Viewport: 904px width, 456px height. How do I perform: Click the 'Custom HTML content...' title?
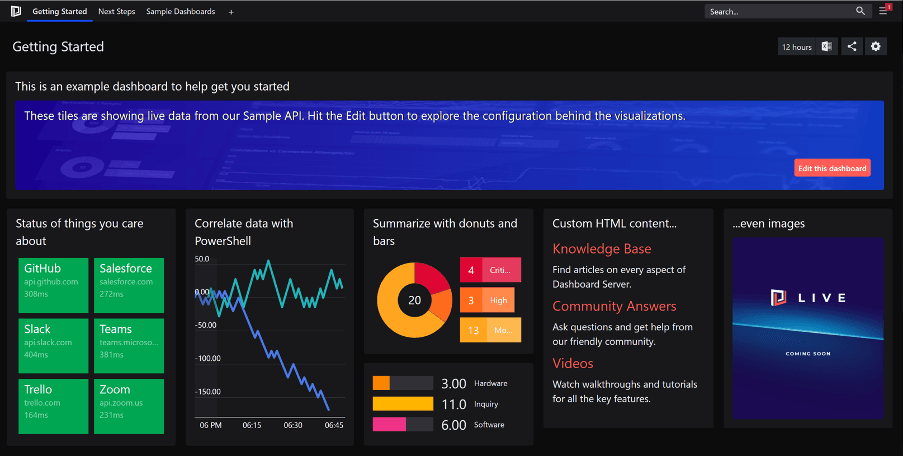coord(615,224)
